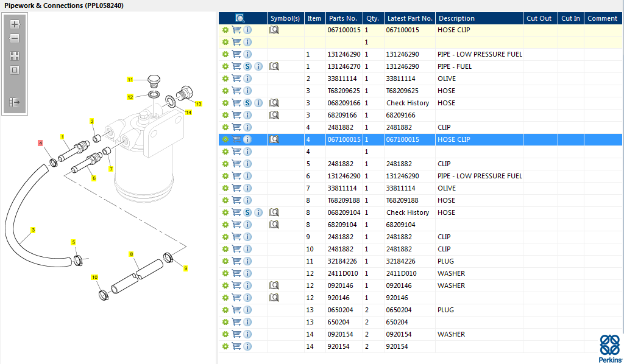Click gear icon on item 5 CLIP row
Viewport: 624px width, 364px height.
[x=225, y=164]
